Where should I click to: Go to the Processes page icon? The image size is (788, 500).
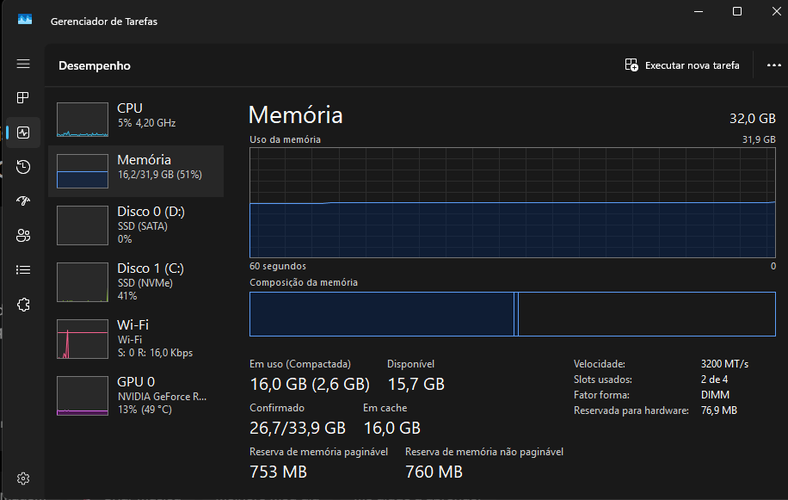[23, 97]
